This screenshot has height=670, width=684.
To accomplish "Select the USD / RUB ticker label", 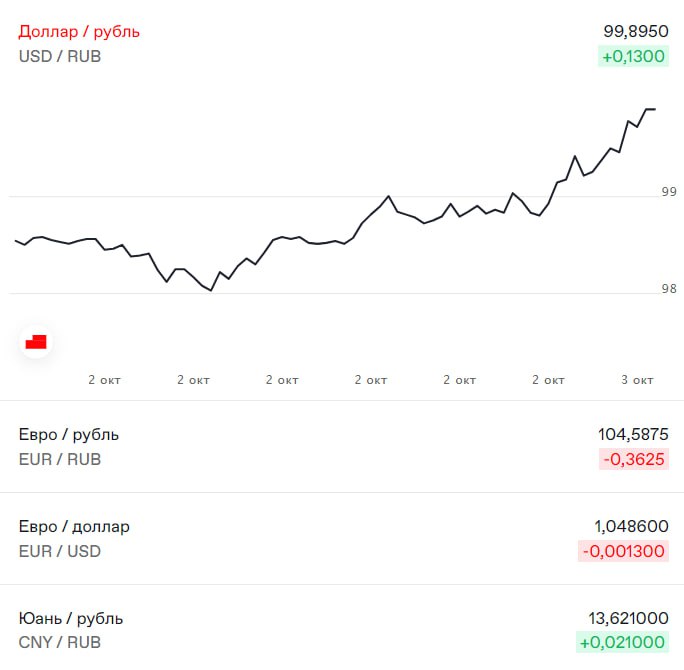I will [x=60, y=56].
